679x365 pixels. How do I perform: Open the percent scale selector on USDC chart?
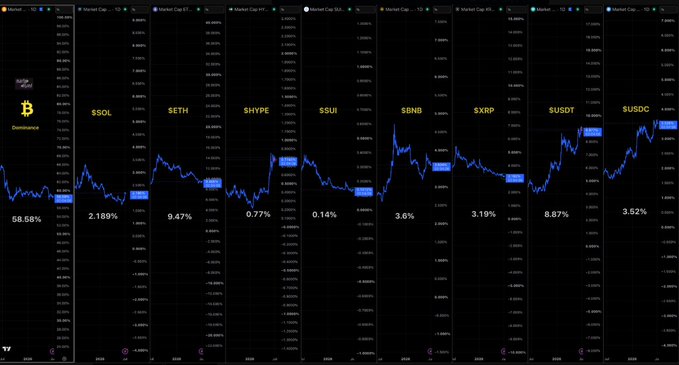coord(669,10)
